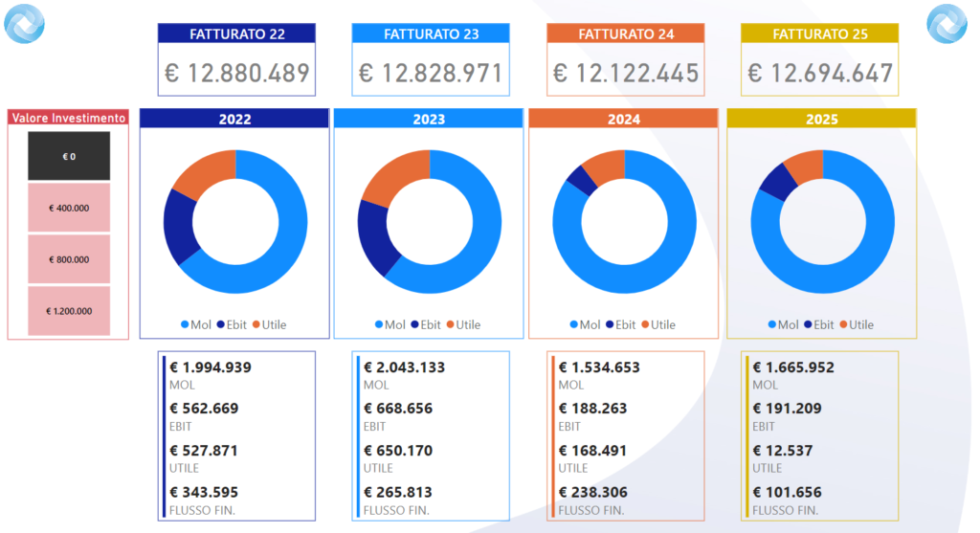Select the € 0 investment value option
The height and width of the screenshot is (533, 980).
(x=69, y=156)
